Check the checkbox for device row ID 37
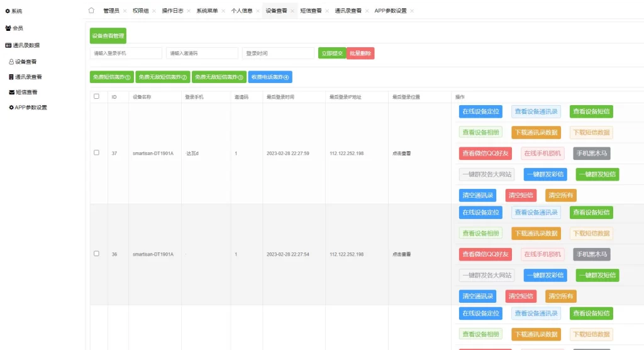Image resolution: width=644 pixels, height=350 pixels. point(96,153)
